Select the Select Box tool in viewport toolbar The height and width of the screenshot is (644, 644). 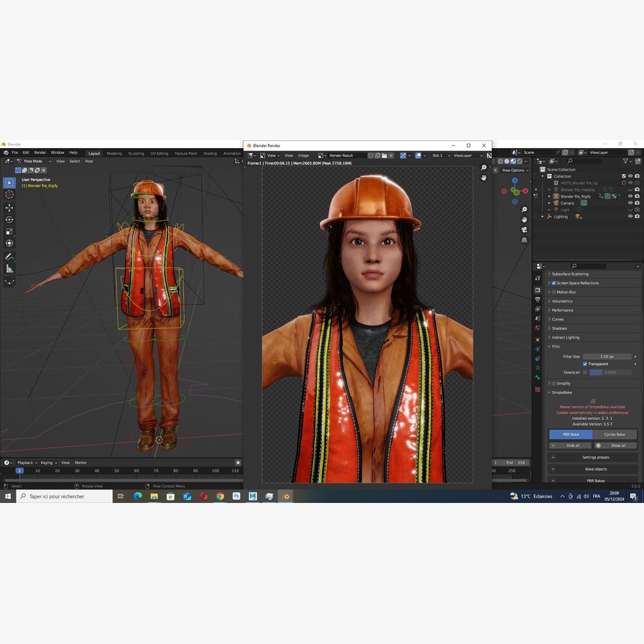pos(10,182)
